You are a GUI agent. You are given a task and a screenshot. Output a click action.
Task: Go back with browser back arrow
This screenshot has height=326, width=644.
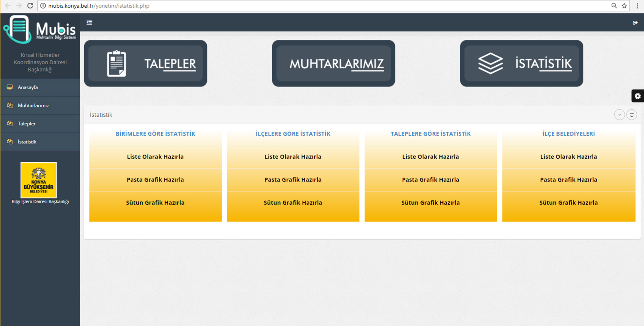pos(8,6)
